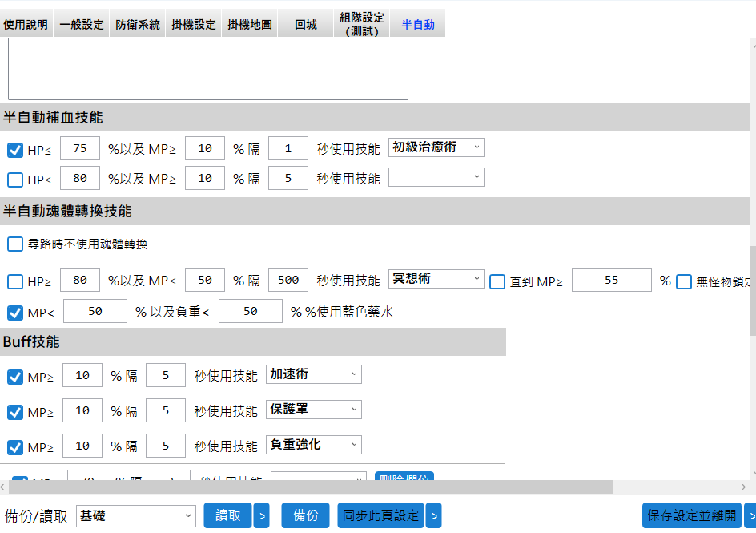Uncheck MP< 50 使用藍色藥水 checkbox
This screenshot has width=756, height=533.
pos(15,313)
